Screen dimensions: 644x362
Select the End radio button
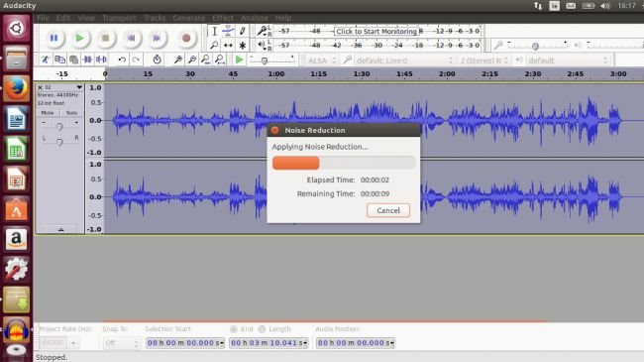pyautogui.click(x=234, y=329)
